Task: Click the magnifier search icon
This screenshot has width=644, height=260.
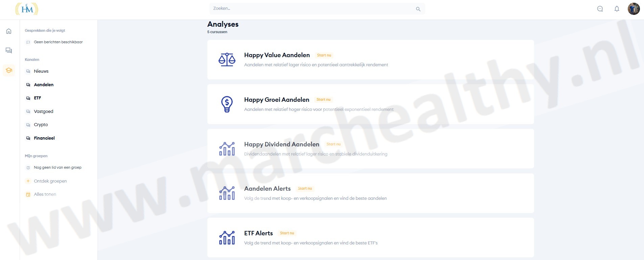Action: click(x=418, y=9)
